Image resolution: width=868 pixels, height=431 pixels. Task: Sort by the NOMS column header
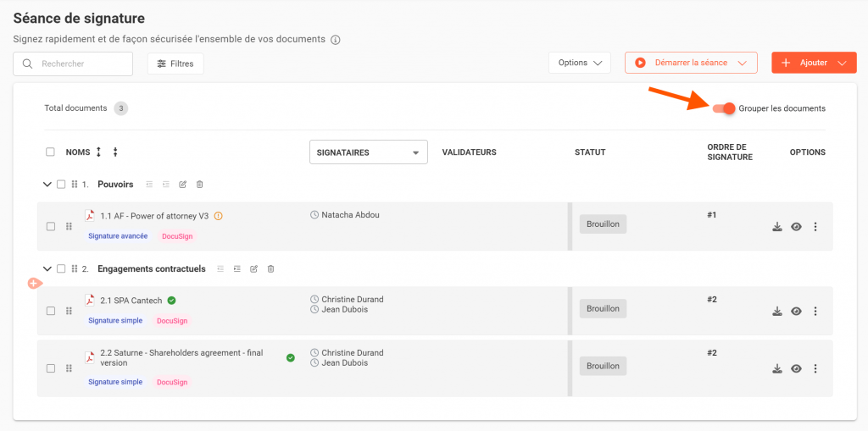pyautogui.click(x=78, y=152)
